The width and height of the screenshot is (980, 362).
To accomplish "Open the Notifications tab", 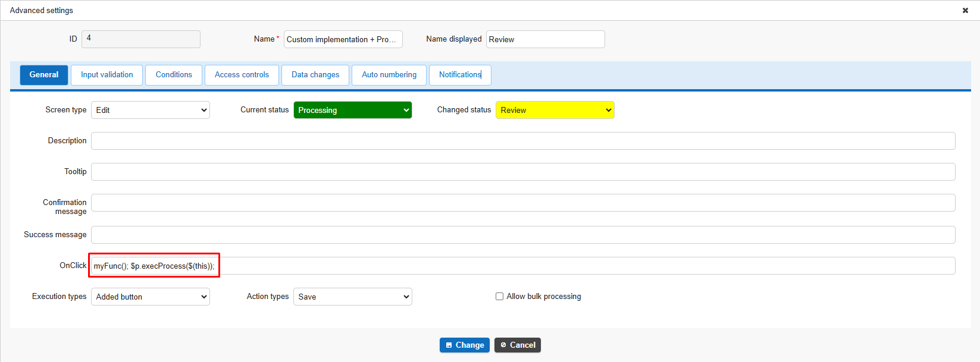I will coord(460,75).
